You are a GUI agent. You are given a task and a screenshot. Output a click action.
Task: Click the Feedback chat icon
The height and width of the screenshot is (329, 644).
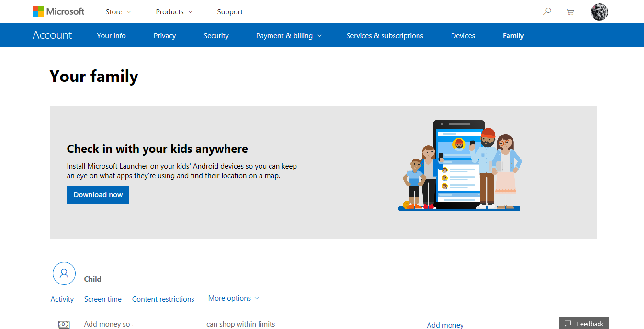[567, 324]
